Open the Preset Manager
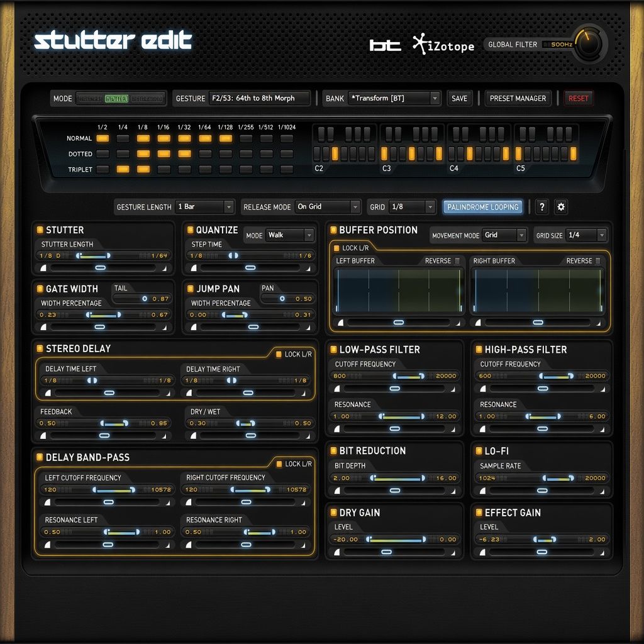Image resolution: width=644 pixels, height=644 pixels. 518,98
